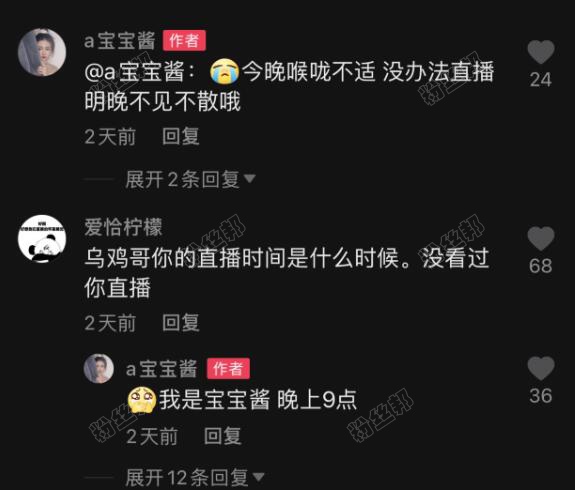Expand 展开12条回复 replies
575x490 pixels.
point(194,478)
